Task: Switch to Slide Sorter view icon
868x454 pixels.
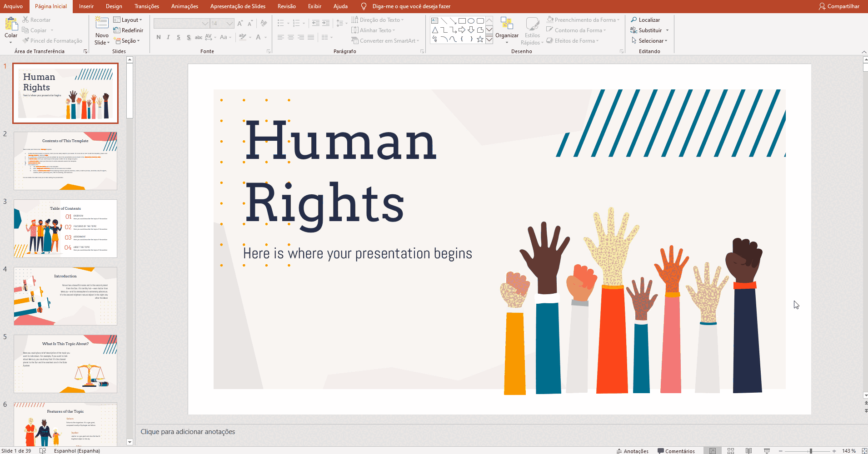Action: point(731,451)
